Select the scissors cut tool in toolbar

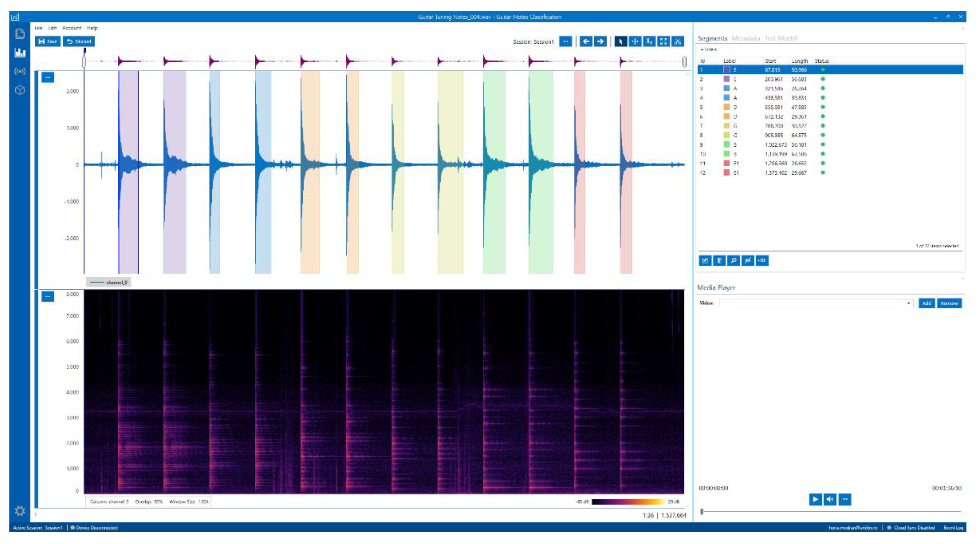(x=677, y=42)
